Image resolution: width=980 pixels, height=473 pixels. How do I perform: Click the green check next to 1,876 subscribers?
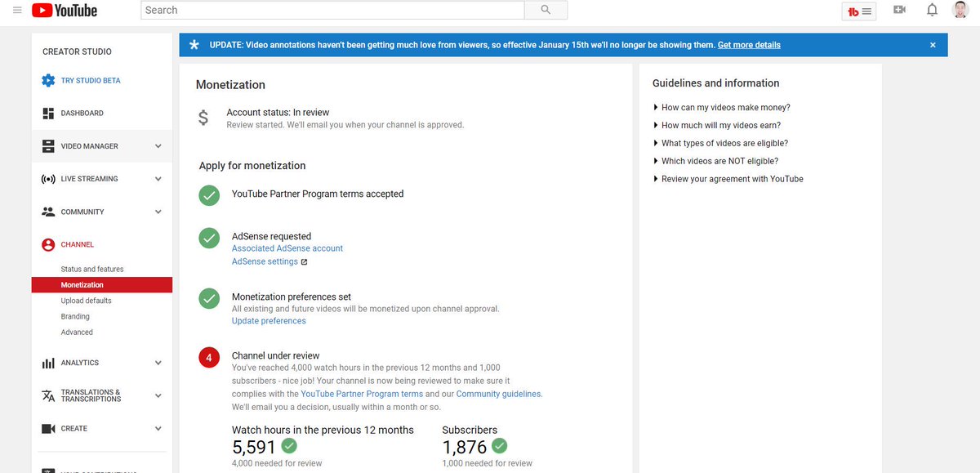(500, 446)
